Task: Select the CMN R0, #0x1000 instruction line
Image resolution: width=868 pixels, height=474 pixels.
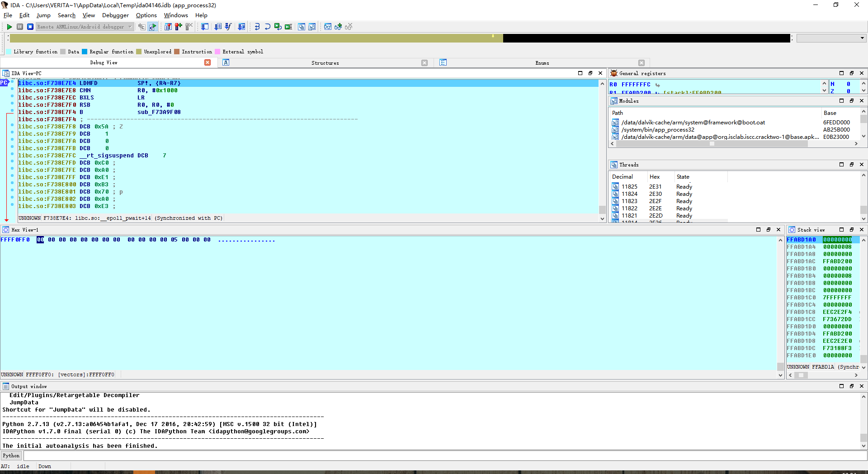Action: (x=307, y=90)
